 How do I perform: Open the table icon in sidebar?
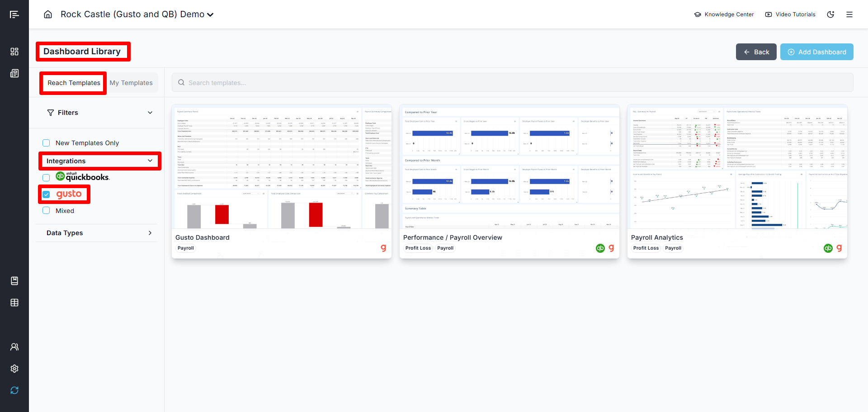tap(14, 303)
